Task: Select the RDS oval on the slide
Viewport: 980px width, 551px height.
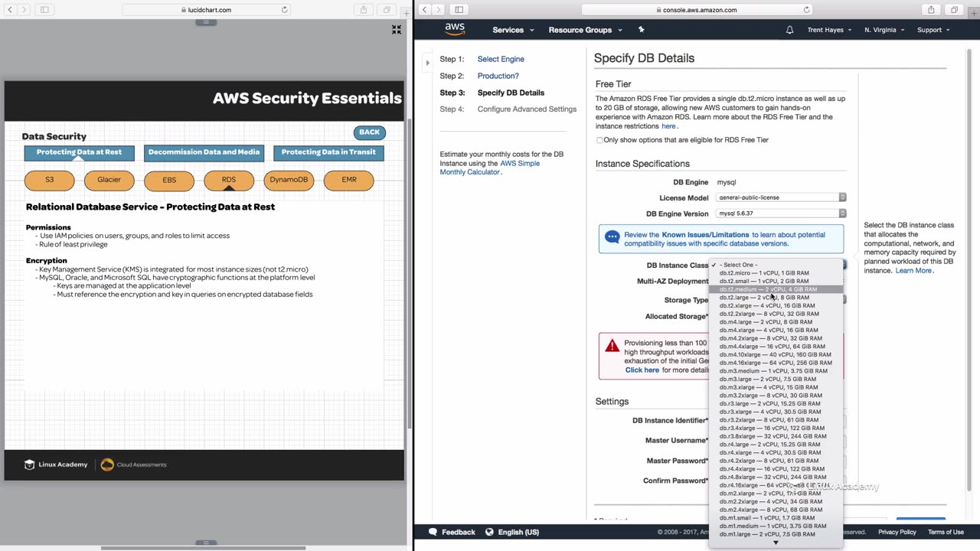Action: click(229, 180)
